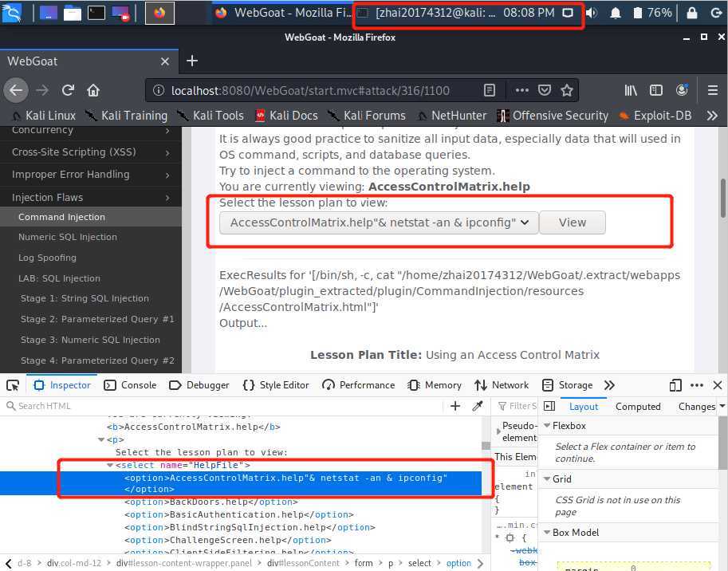Collapse the <p> node in the markup tree
This screenshot has width=728, height=571.
point(101,439)
